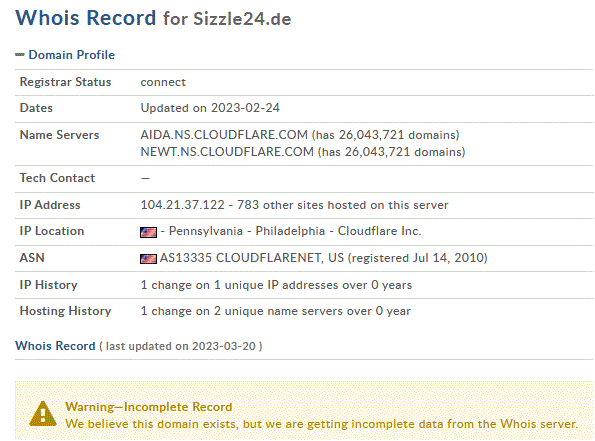595x441 pixels.
Task: Click the Whois Record section heading
Action: pos(55,346)
